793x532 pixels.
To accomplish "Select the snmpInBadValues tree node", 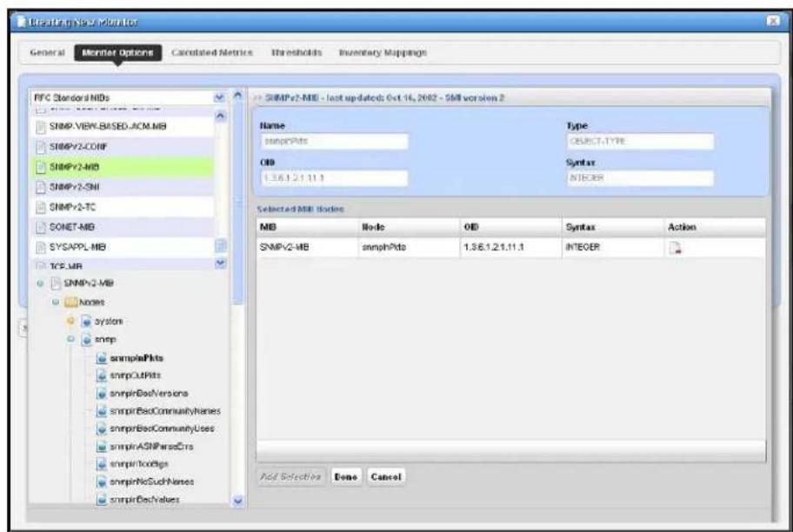I will [144, 499].
